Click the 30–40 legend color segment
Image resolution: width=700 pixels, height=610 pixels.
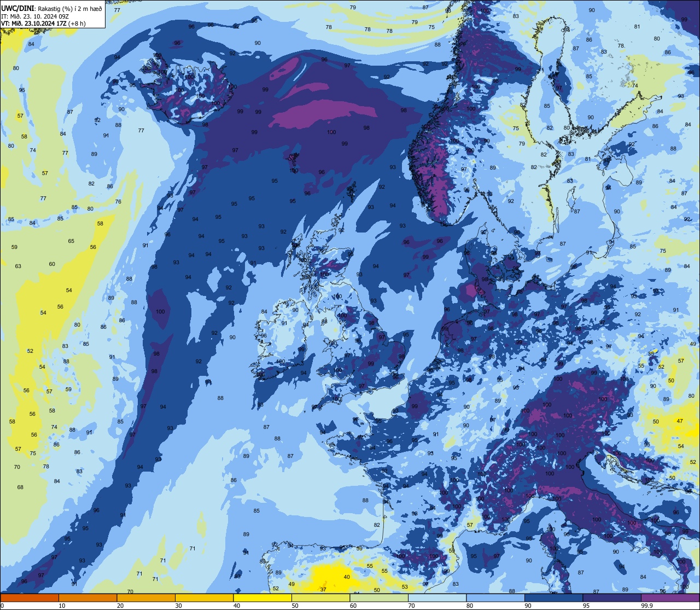point(204,598)
